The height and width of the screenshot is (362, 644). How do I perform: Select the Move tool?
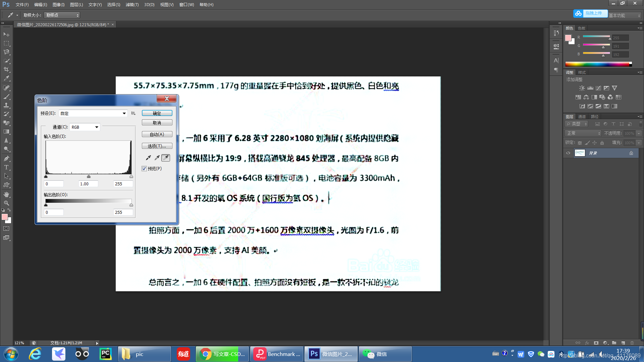pos(6,35)
